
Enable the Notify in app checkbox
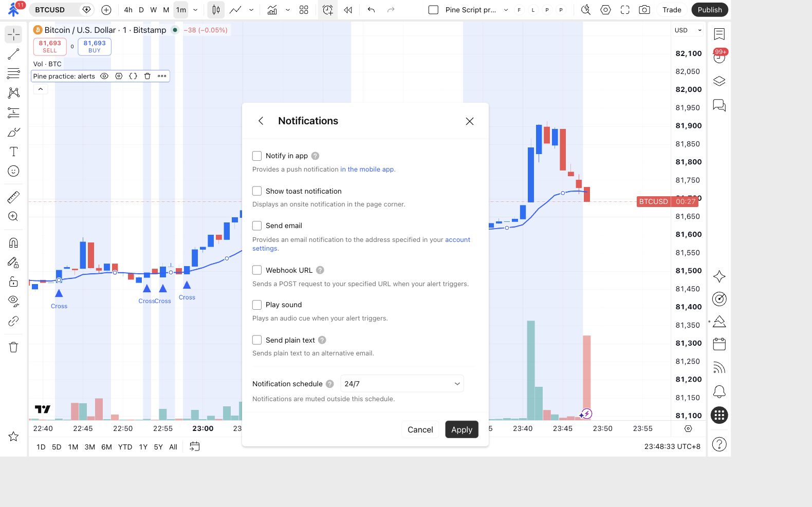point(257,156)
